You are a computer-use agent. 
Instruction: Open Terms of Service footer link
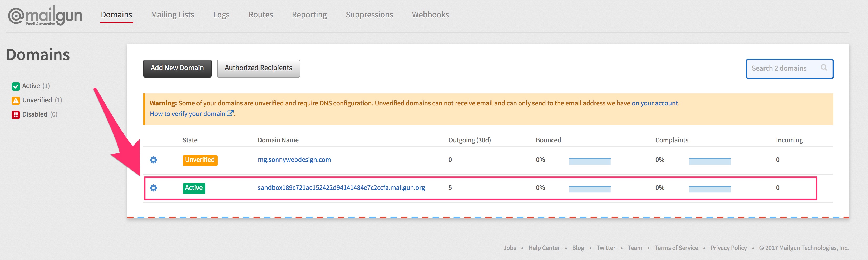point(676,248)
